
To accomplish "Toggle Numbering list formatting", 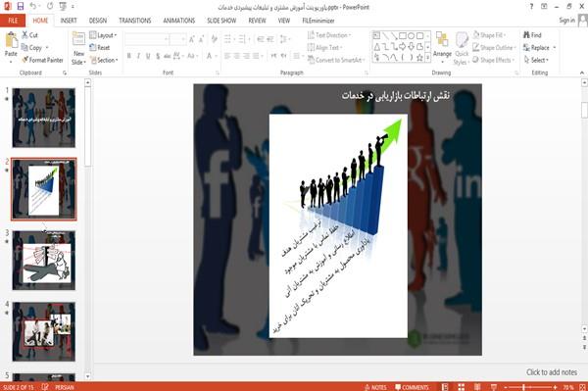I will 242,39.
